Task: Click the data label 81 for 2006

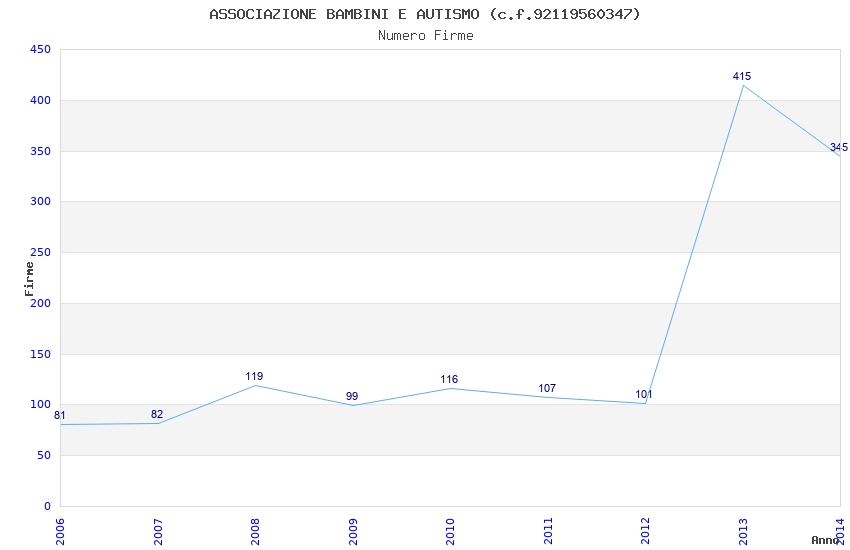Action: tap(60, 416)
